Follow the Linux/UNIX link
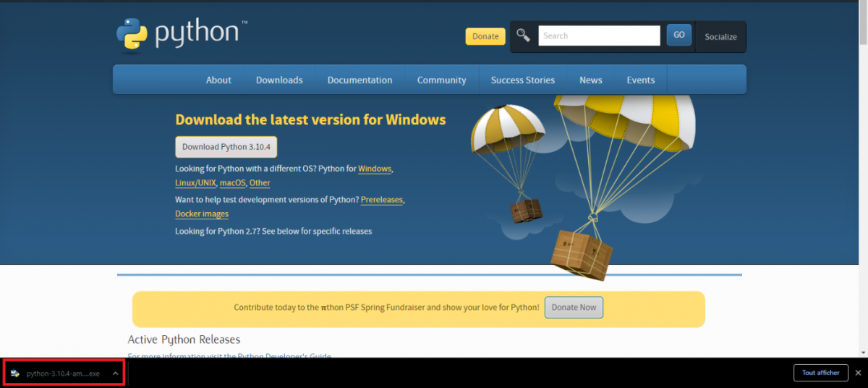 (195, 183)
